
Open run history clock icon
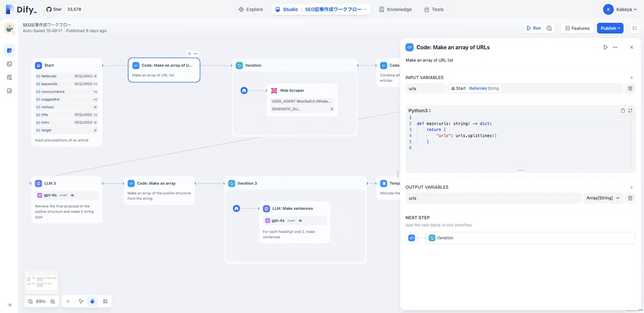[549, 28]
